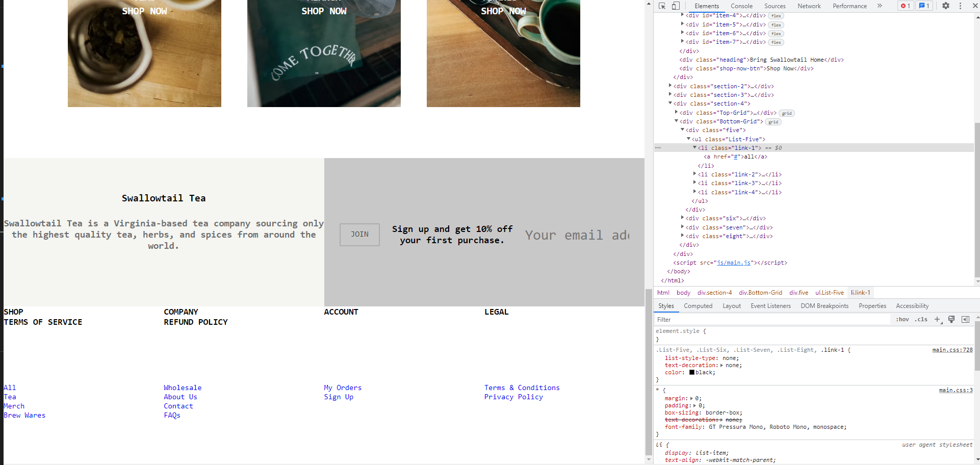The height and width of the screenshot is (465, 980).
Task: Expand the link-4 li node
Action: coord(694,192)
